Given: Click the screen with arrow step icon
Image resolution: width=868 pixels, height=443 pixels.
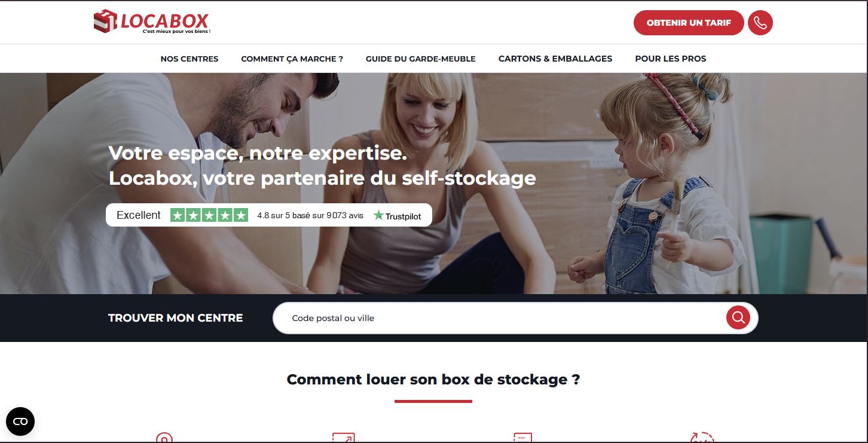Looking at the screenshot, I should click(x=343, y=438).
